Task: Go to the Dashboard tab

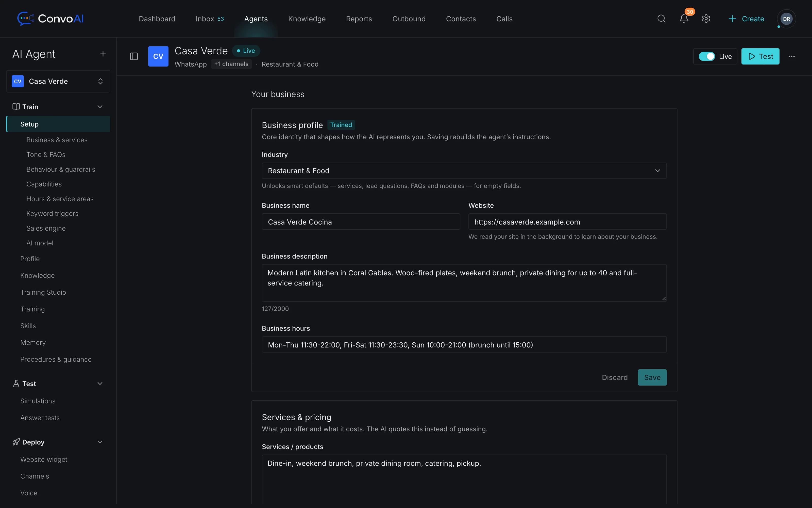Action: point(157,19)
